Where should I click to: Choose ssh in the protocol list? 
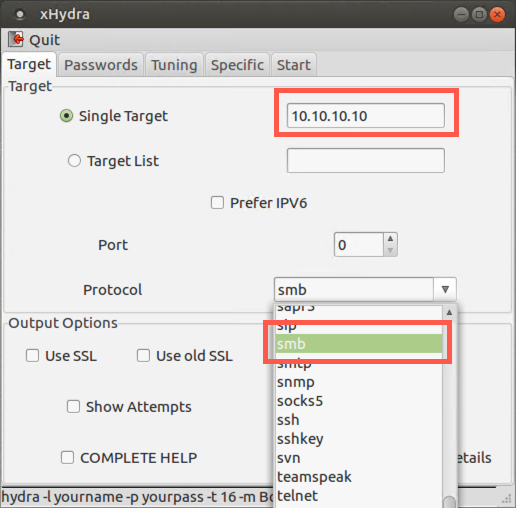[x=359, y=420]
